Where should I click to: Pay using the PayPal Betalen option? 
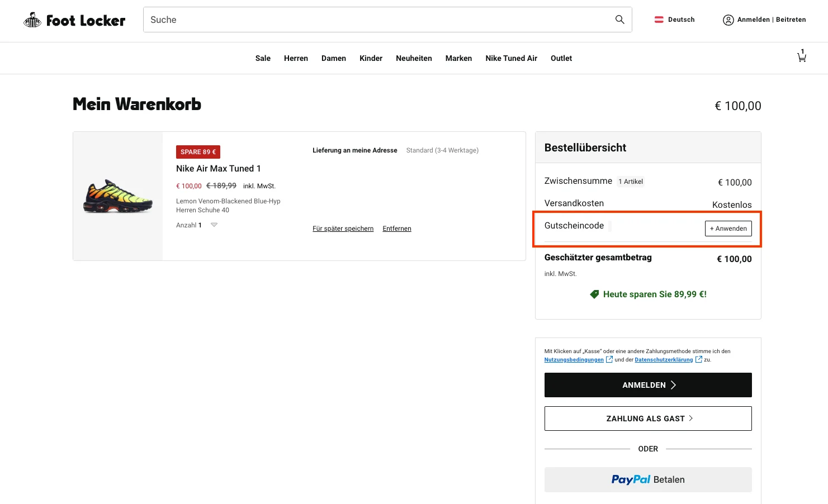click(648, 479)
